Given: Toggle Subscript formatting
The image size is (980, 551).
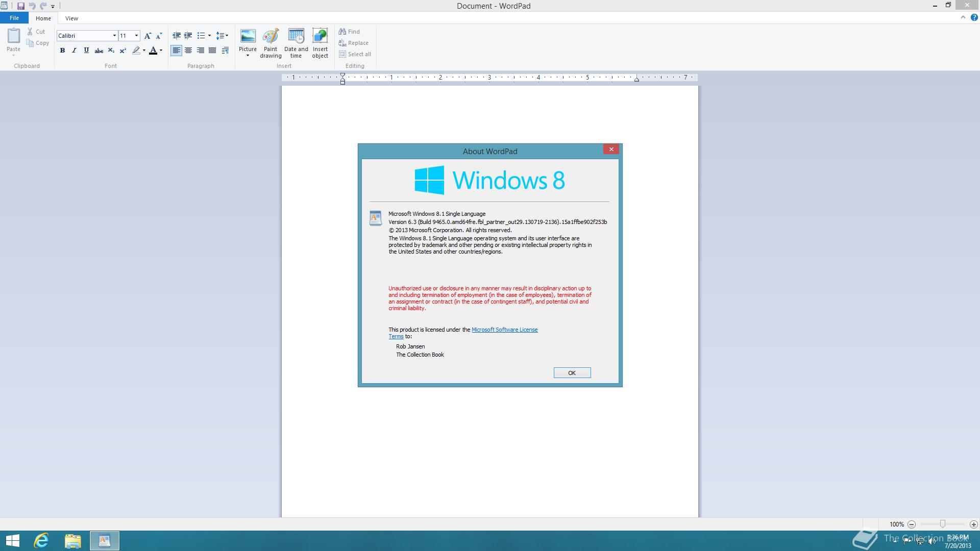Looking at the screenshot, I should (111, 51).
